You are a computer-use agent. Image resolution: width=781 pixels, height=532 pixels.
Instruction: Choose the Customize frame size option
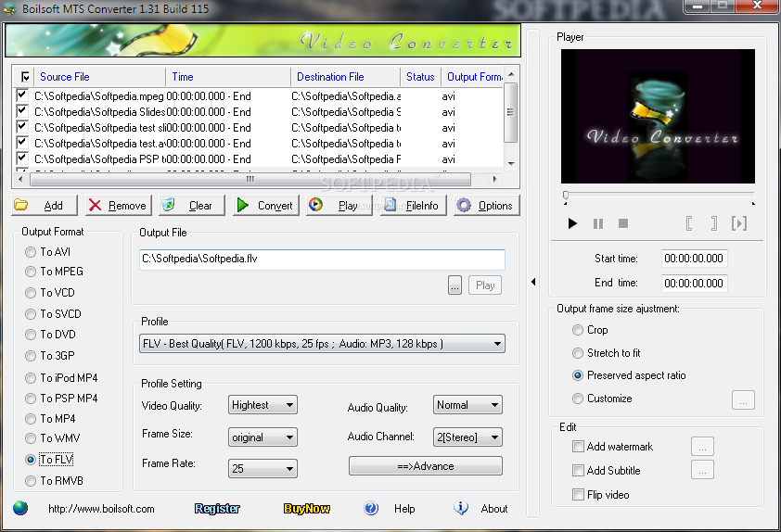coord(578,399)
